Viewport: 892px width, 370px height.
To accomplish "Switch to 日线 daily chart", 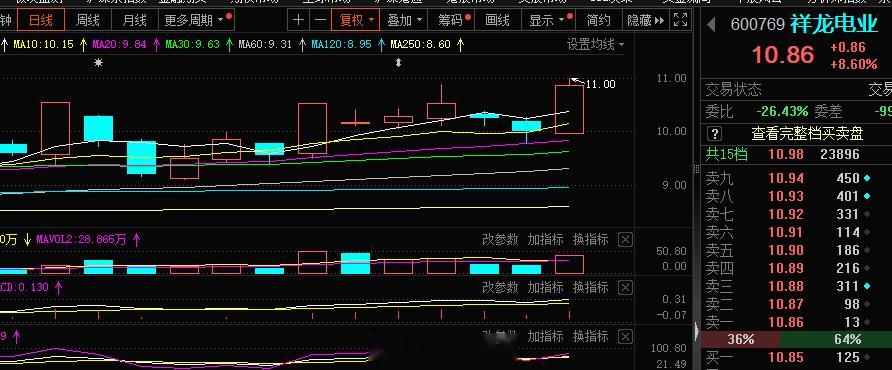I will 41,20.
